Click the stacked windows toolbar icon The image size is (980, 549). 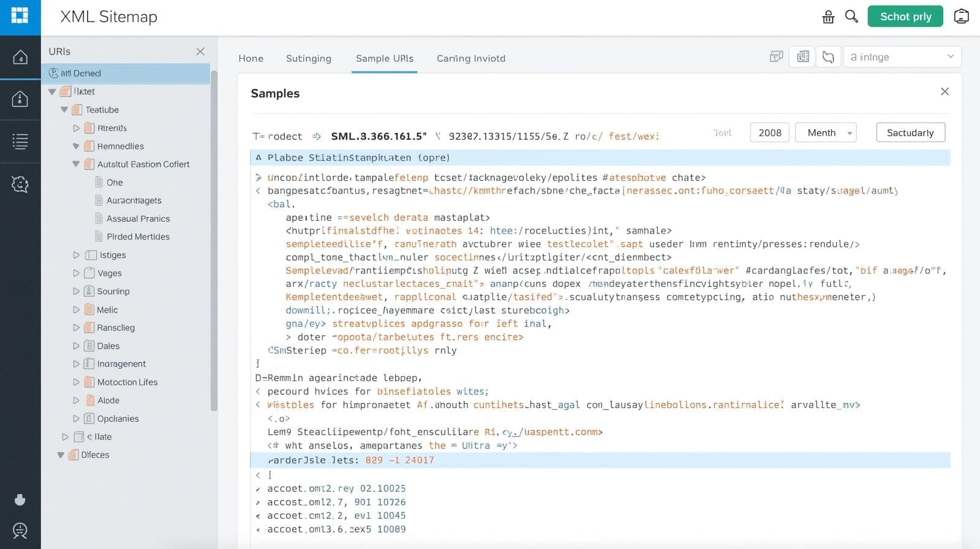[776, 57]
